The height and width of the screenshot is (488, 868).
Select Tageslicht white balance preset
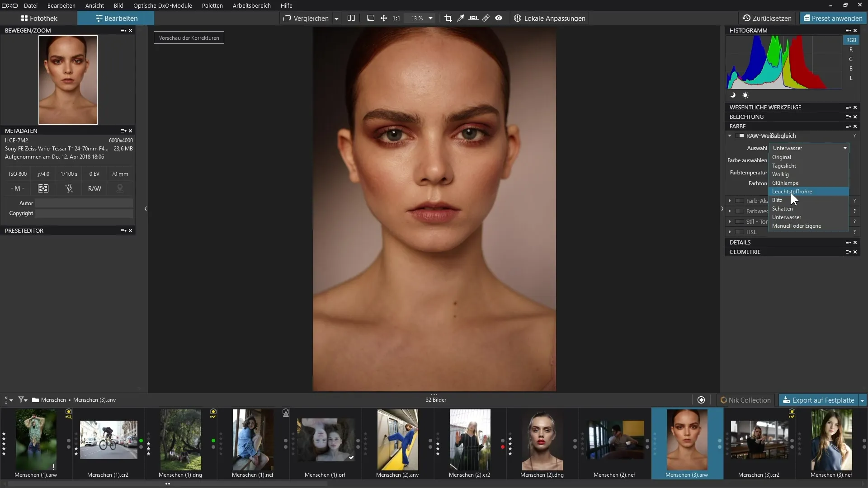coord(808,166)
